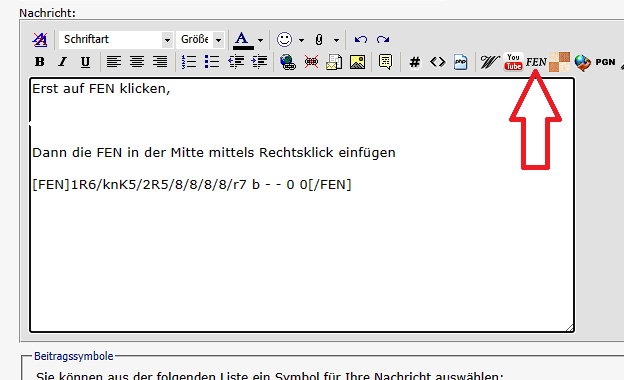This screenshot has height=380, width=624.
Task: Insert a hyperlink with globe icon
Action: (288, 62)
